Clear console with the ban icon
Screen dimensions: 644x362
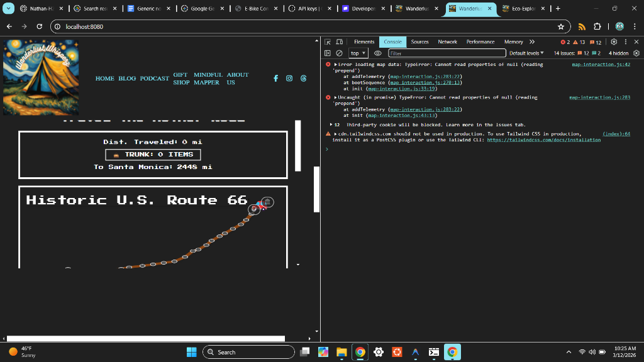(339, 53)
